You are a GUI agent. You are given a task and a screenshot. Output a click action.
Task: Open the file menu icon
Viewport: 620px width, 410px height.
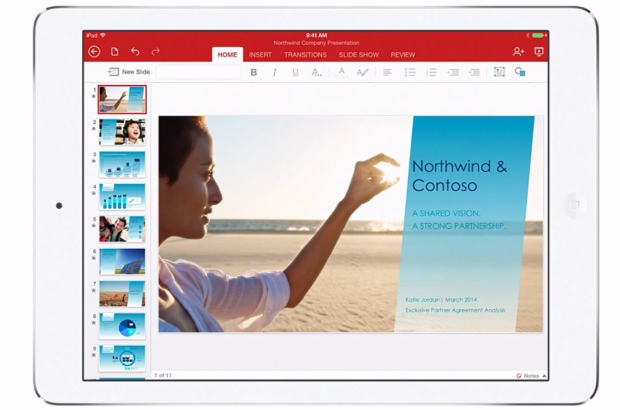click(x=115, y=52)
